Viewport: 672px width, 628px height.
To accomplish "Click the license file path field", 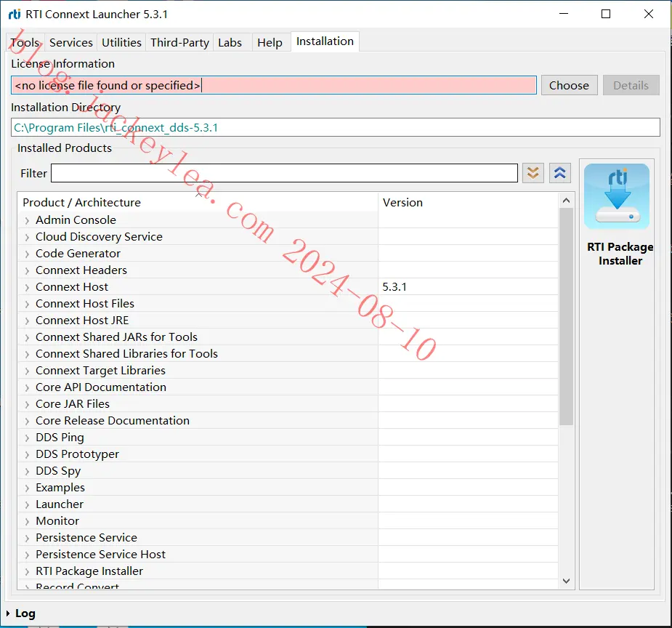I will pos(273,85).
